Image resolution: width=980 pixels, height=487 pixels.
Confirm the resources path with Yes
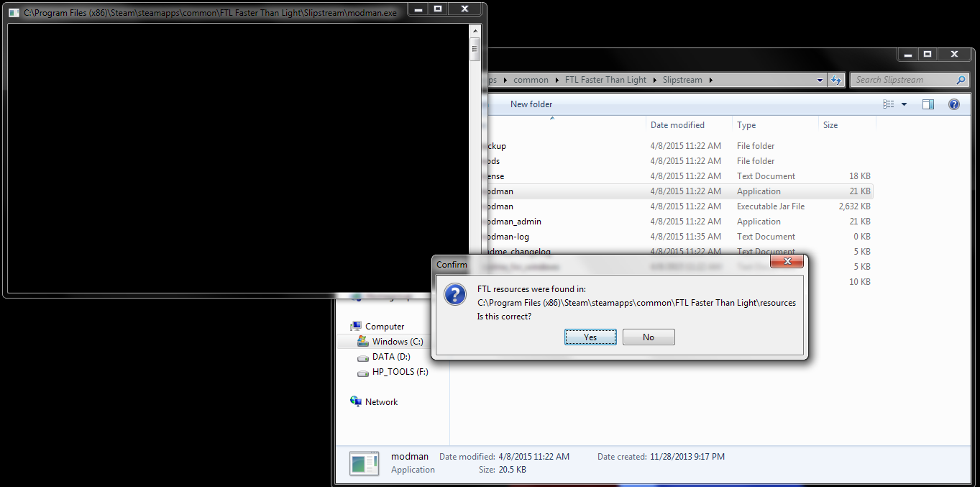(x=590, y=337)
